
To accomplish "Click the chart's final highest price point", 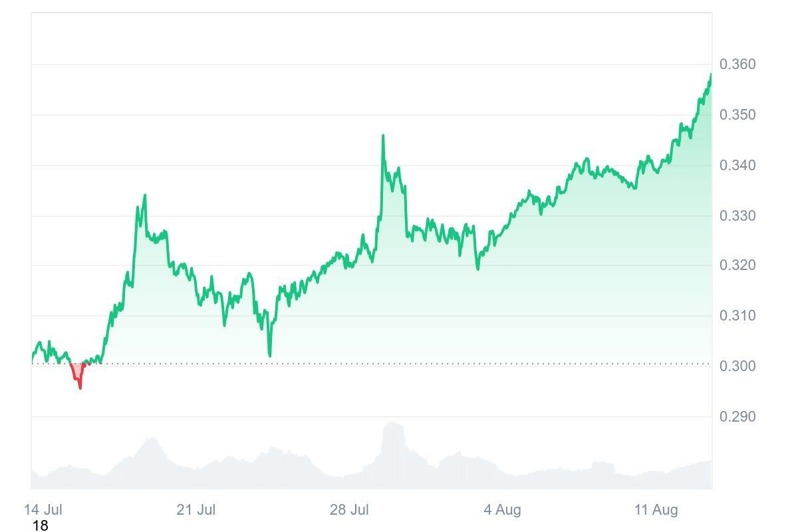I will pos(710,75).
